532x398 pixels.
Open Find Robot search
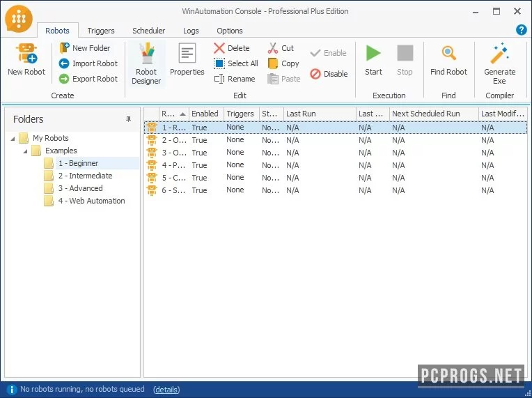coord(448,59)
